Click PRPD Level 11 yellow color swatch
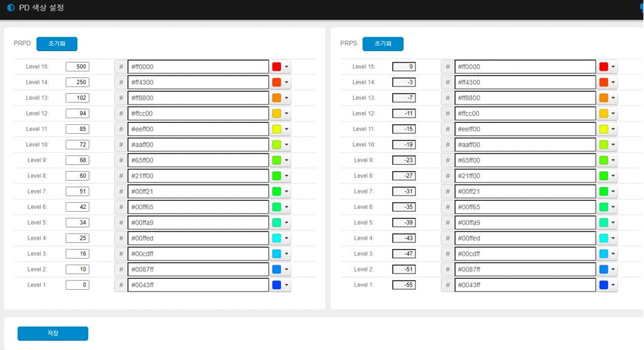The image size is (644, 350). (277, 129)
